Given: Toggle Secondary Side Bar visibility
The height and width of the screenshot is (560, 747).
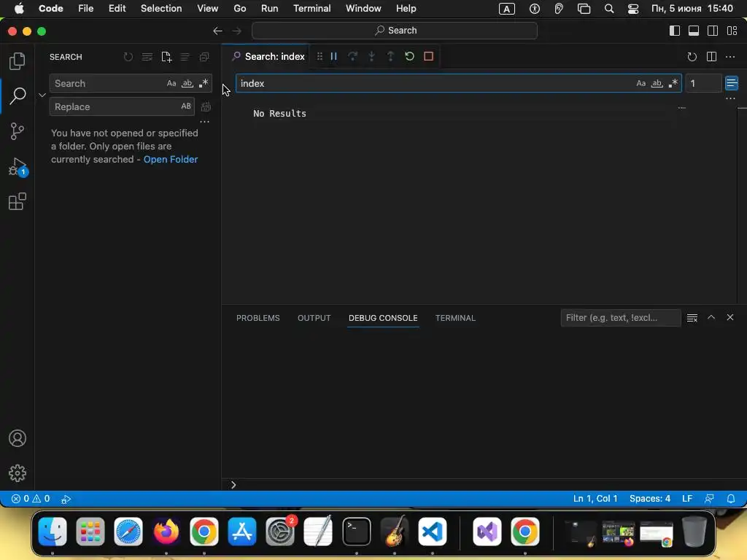Looking at the screenshot, I should click(713, 31).
